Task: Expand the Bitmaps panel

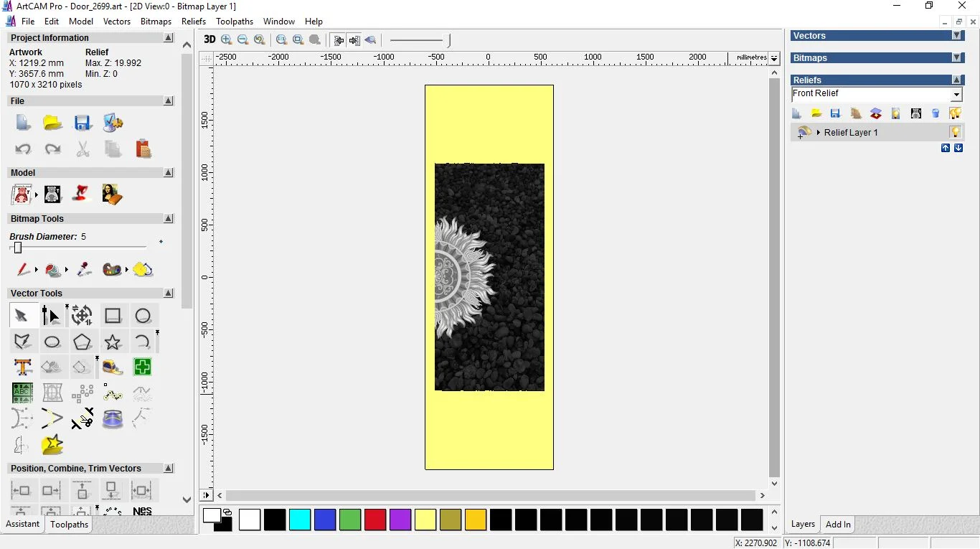Action: point(956,58)
